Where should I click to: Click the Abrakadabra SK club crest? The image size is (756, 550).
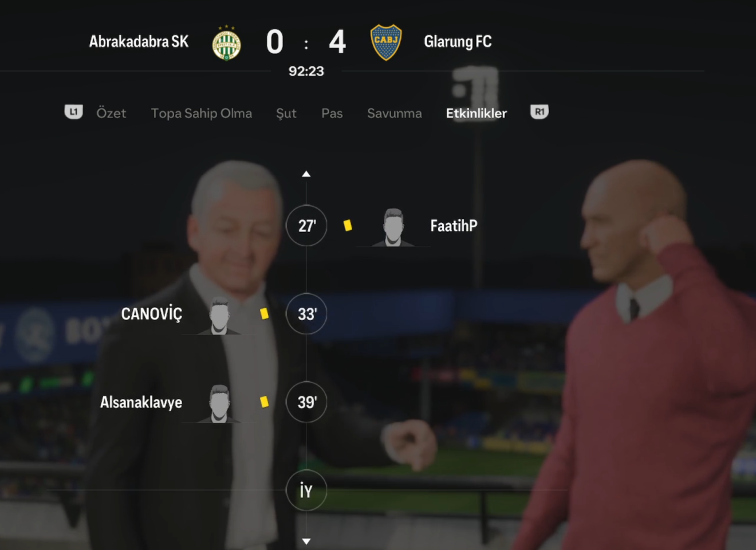(x=227, y=43)
